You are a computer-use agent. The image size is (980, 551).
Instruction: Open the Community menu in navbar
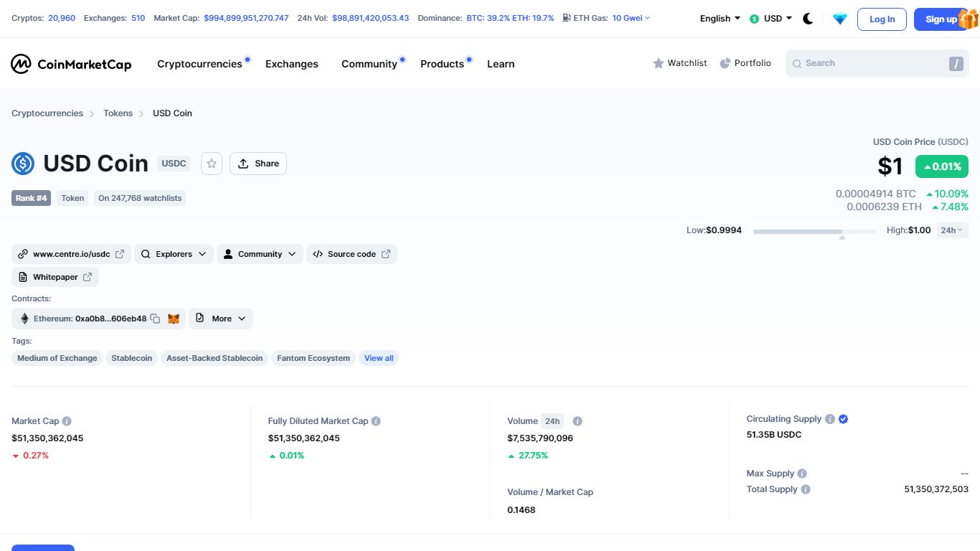pos(369,64)
